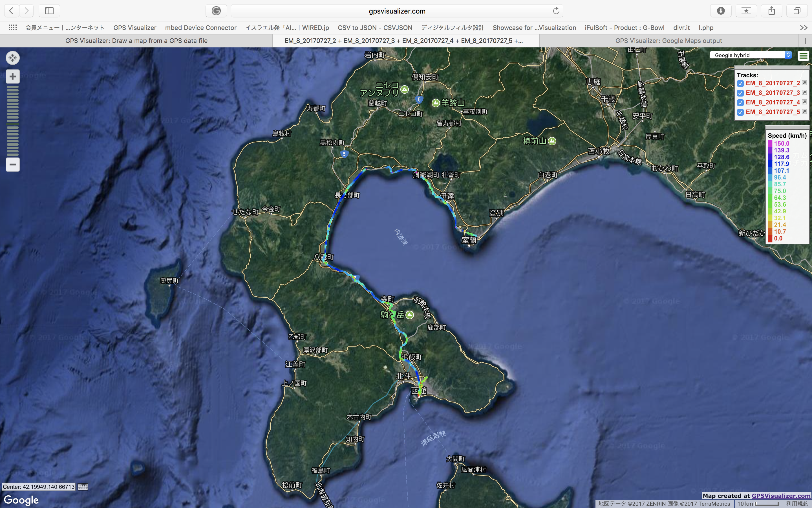Open CSV to JSON - CSVJSON bookmark
812x508 pixels.
(375, 28)
